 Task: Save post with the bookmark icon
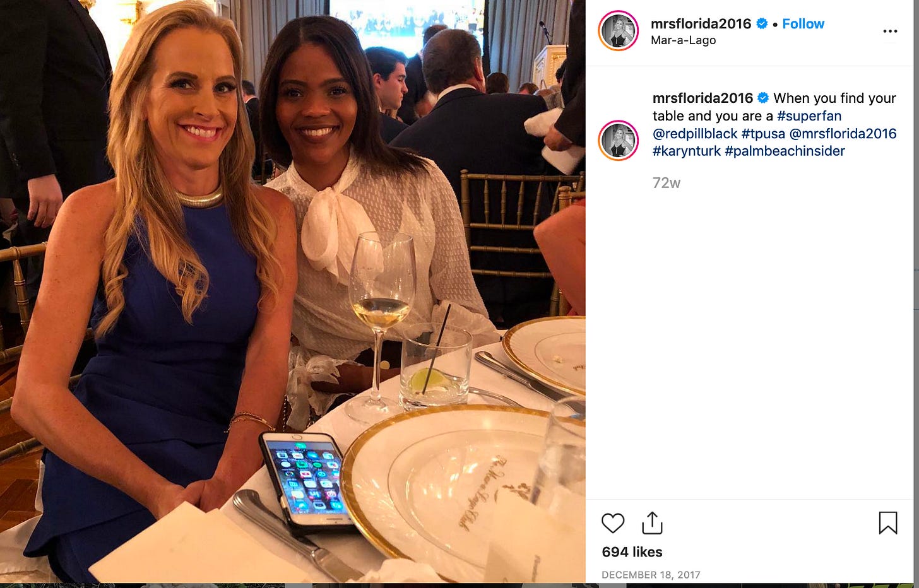[887, 523]
